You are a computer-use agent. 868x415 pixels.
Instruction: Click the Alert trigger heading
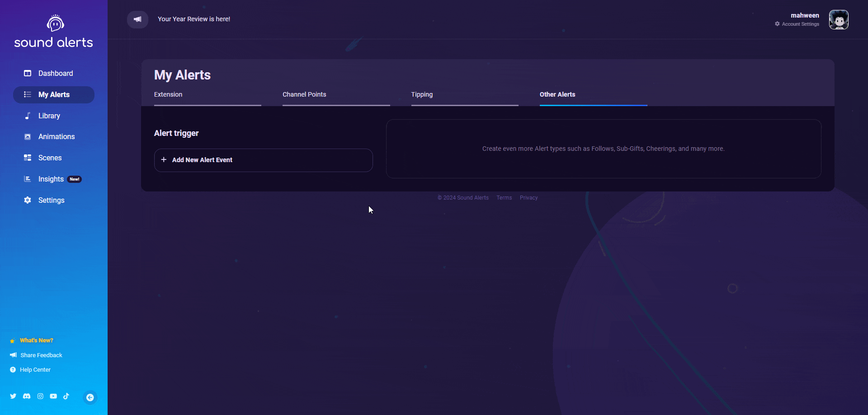[x=176, y=133]
